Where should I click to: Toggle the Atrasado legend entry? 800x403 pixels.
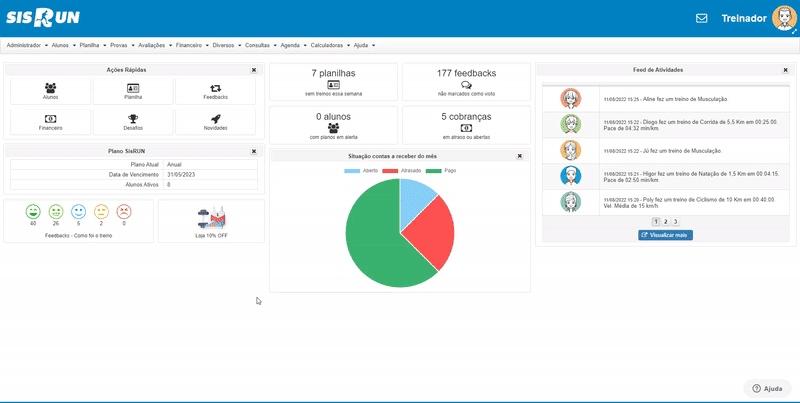click(402, 170)
